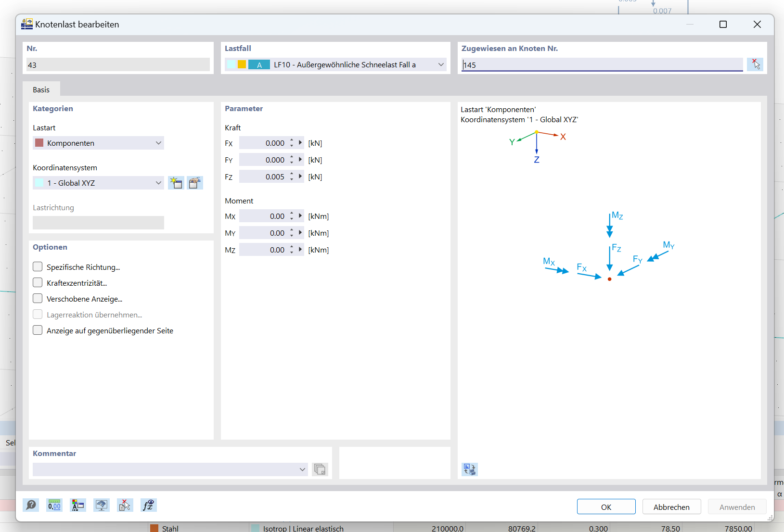Switch to the Basis tab
This screenshot has width=784, height=532.
(x=41, y=89)
